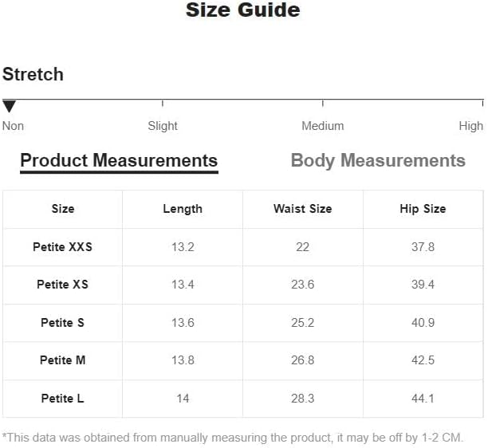This screenshot has height=448, width=488.
Task: Click the Petite L hip value 44.1
Action: [x=423, y=399]
